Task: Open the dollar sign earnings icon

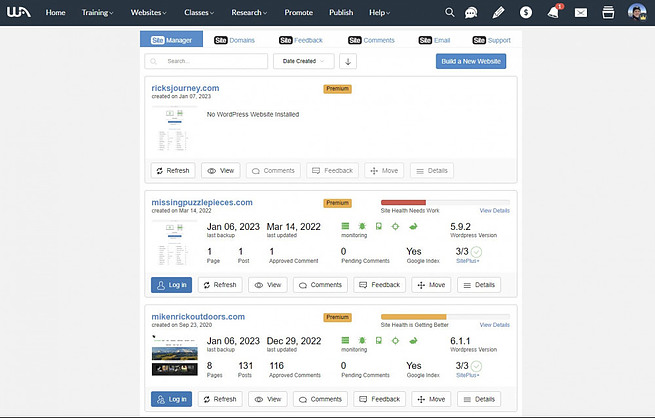Action: click(x=526, y=13)
